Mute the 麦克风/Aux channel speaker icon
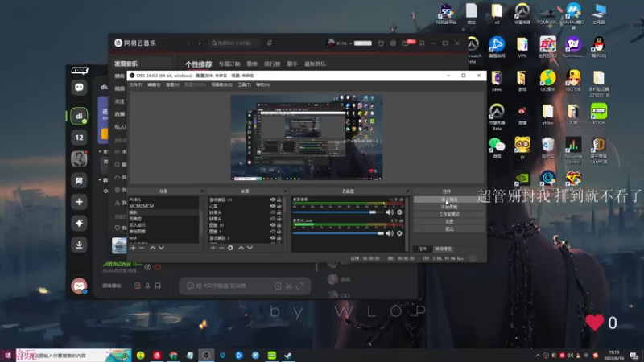The height and width of the screenshot is (362, 644). coord(390,233)
